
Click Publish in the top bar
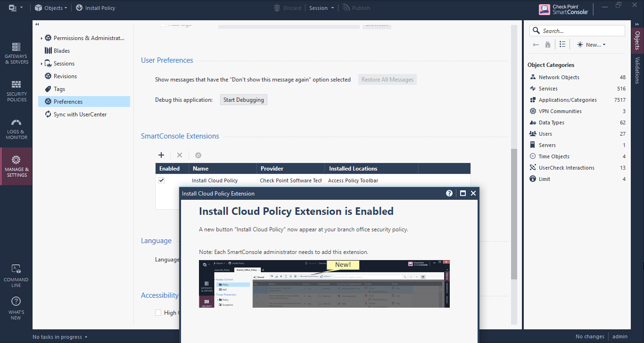(x=356, y=8)
